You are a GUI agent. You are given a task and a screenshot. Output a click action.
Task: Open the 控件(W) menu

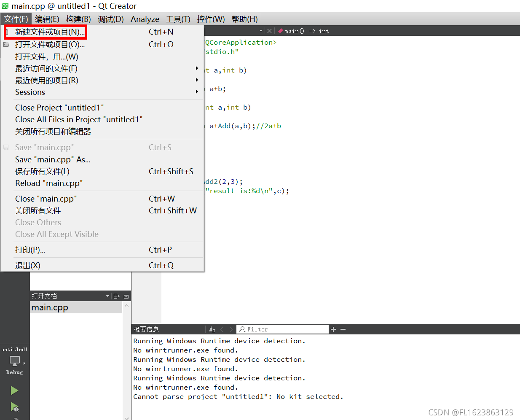(211, 19)
